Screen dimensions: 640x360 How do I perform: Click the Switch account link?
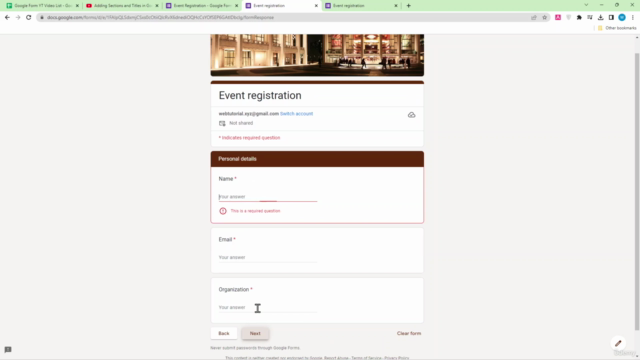296,114
